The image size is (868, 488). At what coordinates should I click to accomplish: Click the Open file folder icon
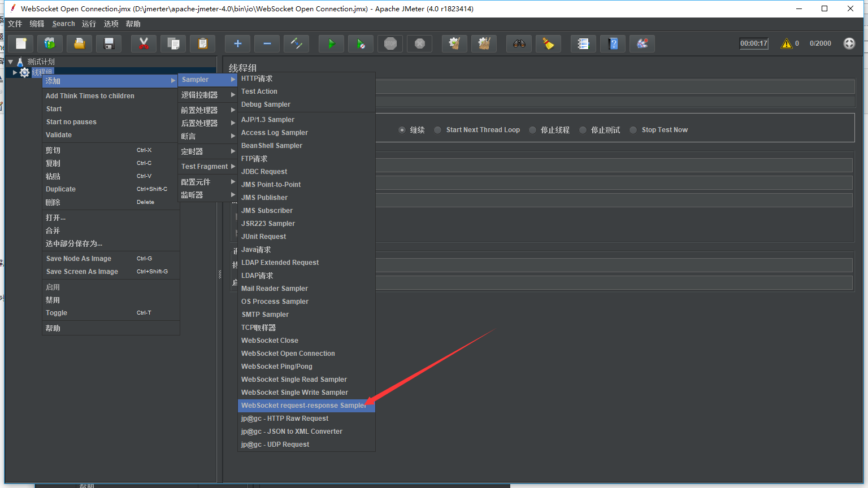tap(80, 43)
